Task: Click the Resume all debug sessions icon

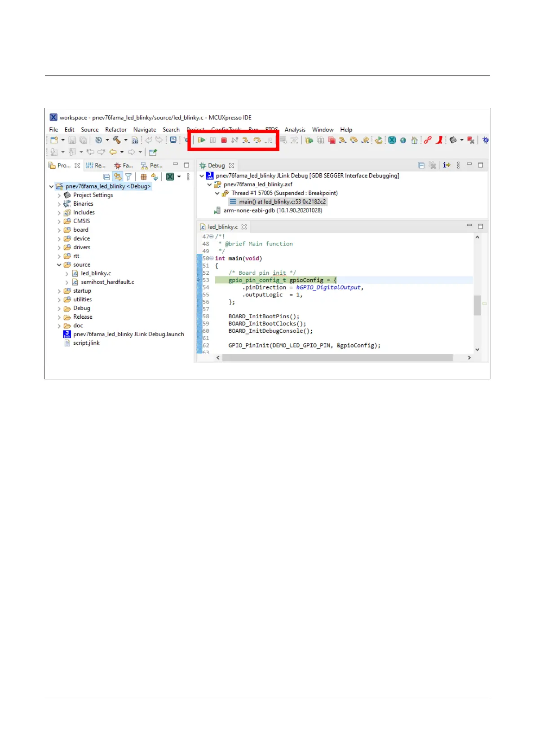Action: (x=310, y=140)
